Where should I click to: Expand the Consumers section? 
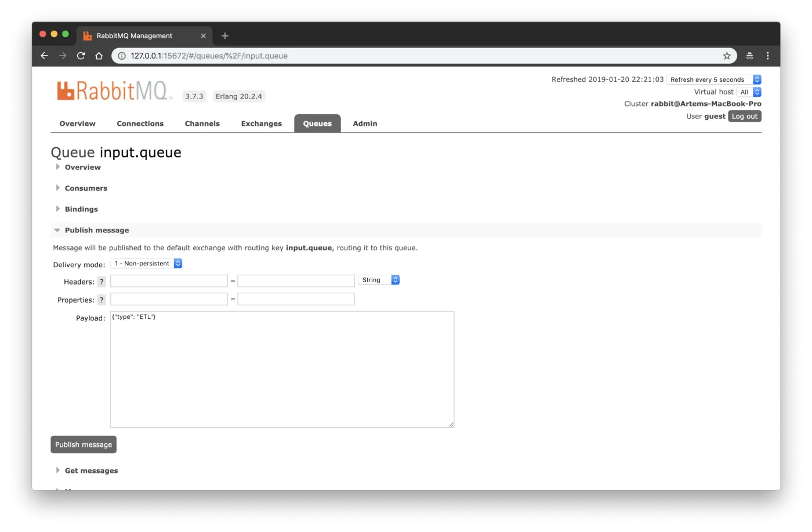86,188
